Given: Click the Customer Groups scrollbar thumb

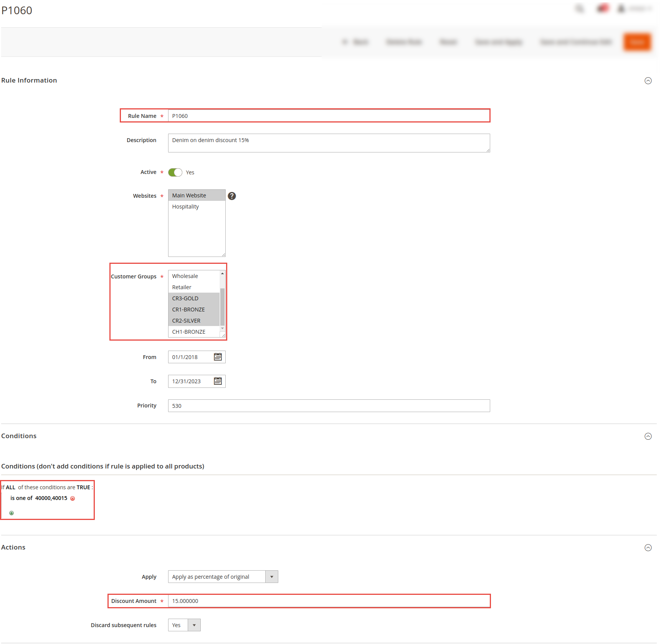Looking at the screenshot, I should pos(222,306).
